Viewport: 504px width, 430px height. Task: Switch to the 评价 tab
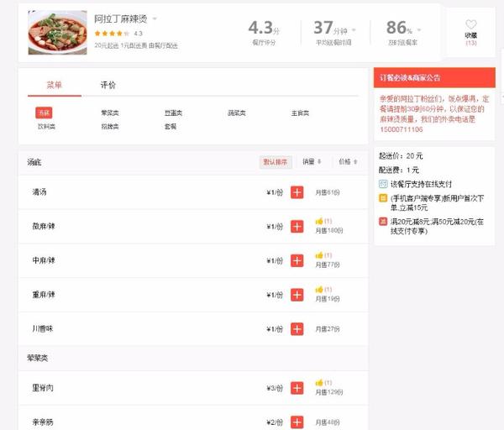click(108, 85)
